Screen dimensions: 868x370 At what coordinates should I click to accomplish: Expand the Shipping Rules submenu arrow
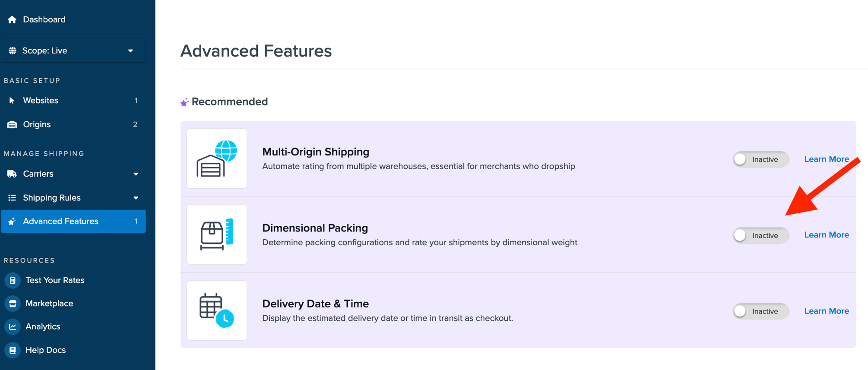click(136, 198)
